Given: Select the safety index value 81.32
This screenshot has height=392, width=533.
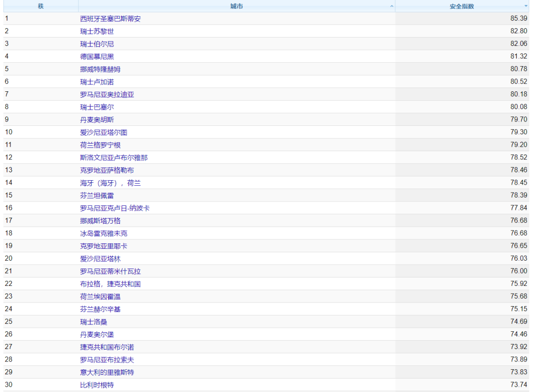Looking at the screenshot, I should tap(519, 56).
